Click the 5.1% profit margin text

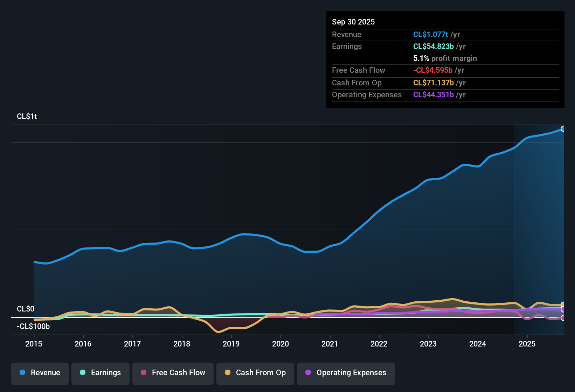pyautogui.click(x=445, y=58)
